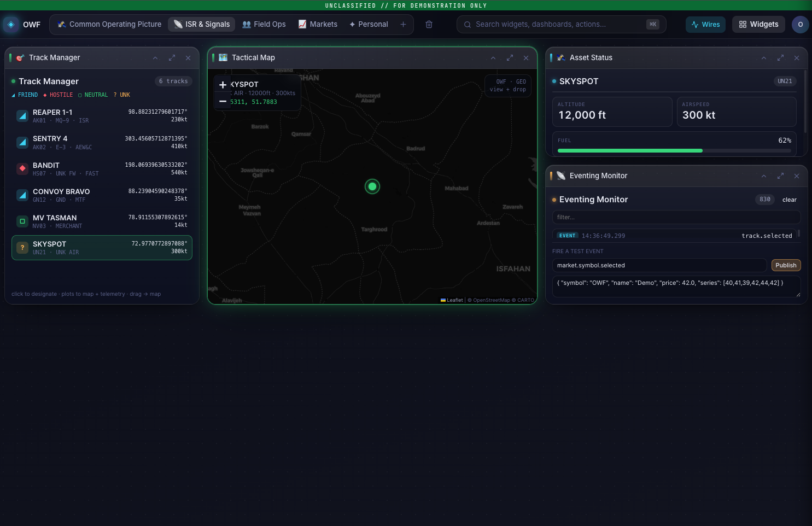Click the HOSTILE legend label

tap(58, 95)
